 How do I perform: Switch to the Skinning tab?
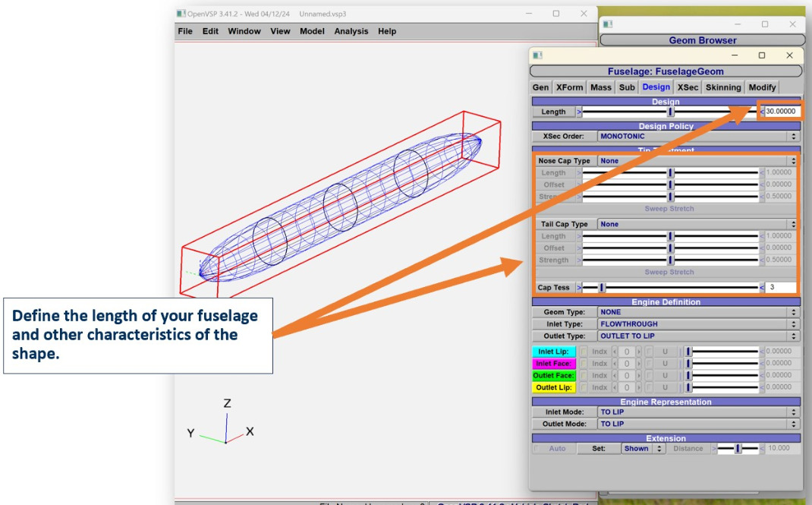[722, 87]
